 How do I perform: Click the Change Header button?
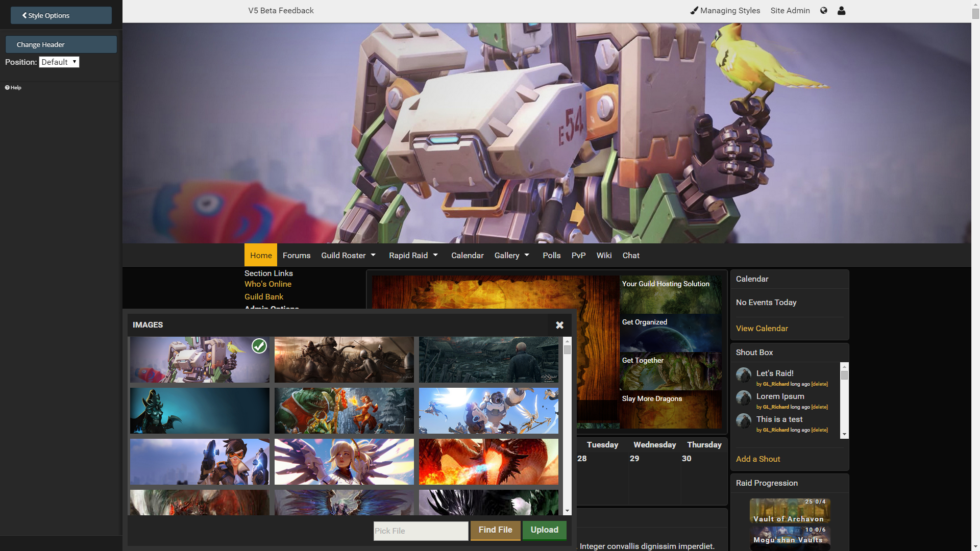click(61, 44)
